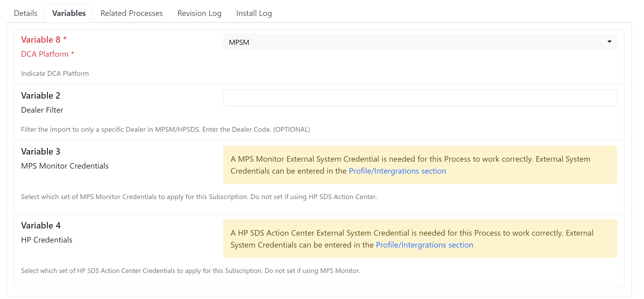Switch to the Details tab
644x299 pixels.
[x=25, y=13]
